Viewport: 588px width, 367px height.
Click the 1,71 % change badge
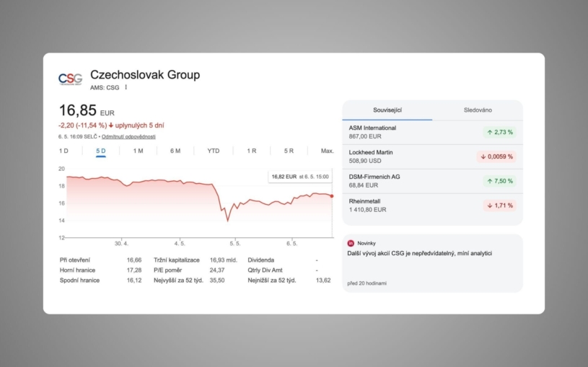coord(499,205)
